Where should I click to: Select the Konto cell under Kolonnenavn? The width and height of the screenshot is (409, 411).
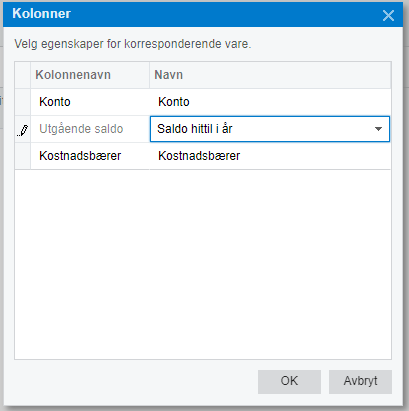coord(90,102)
